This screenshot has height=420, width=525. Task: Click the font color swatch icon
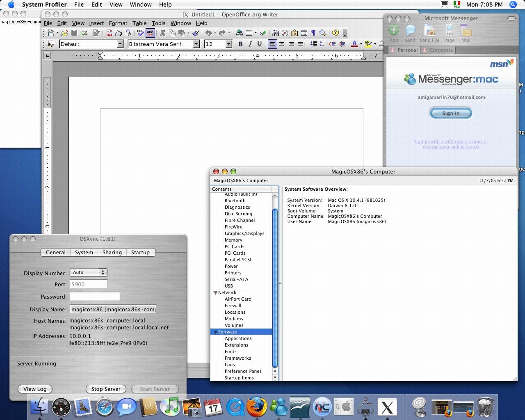(x=354, y=44)
